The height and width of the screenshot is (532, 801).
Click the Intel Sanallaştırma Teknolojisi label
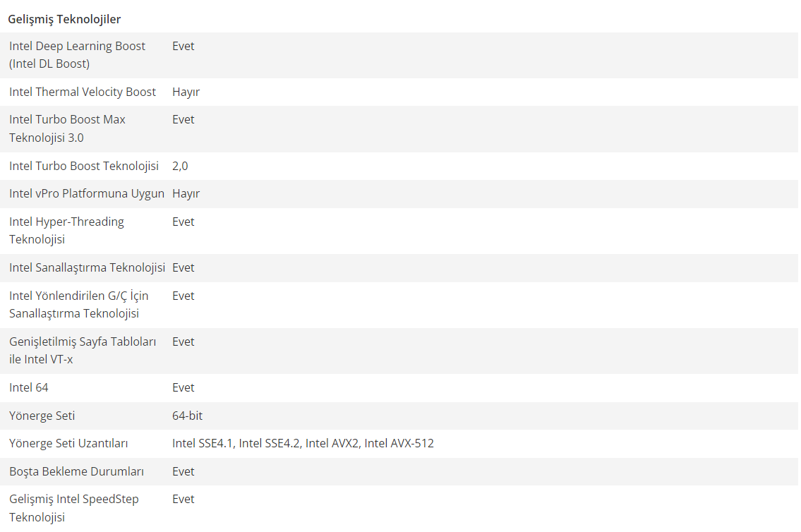click(x=88, y=267)
